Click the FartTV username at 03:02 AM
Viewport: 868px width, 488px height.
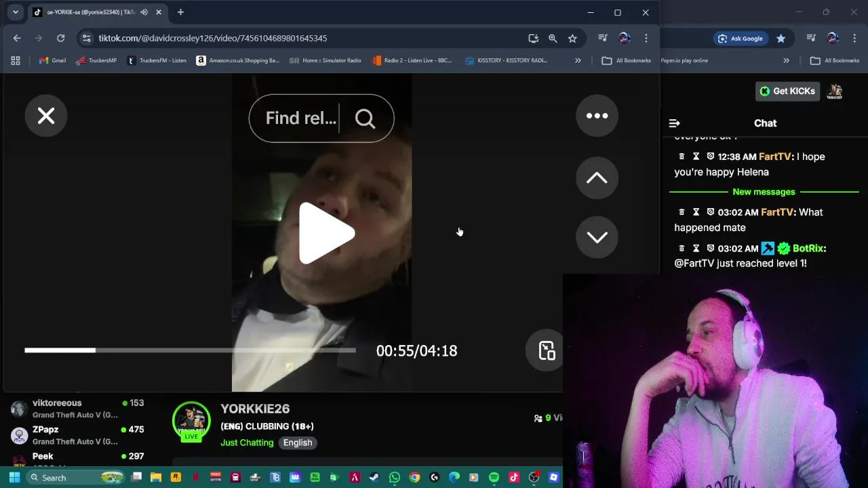777,212
